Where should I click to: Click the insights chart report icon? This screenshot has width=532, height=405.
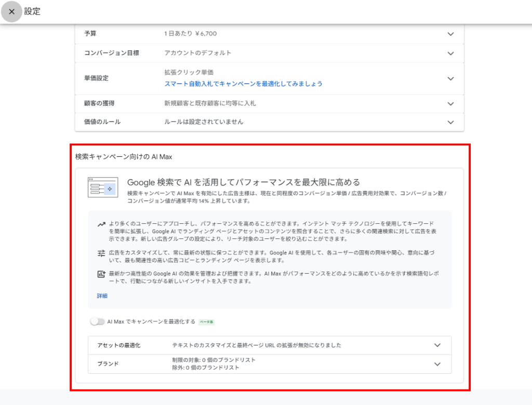pos(101,274)
